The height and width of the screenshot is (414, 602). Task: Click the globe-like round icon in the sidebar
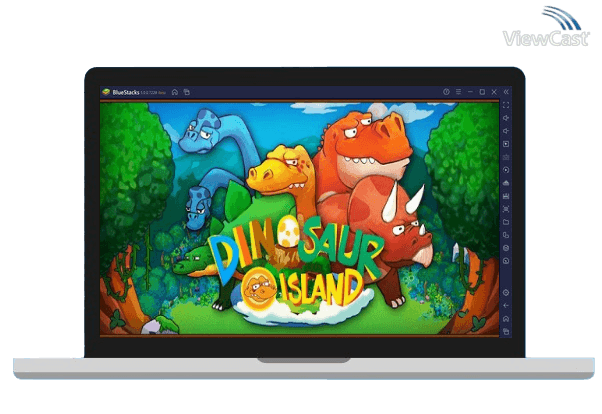(x=506, y=248)
